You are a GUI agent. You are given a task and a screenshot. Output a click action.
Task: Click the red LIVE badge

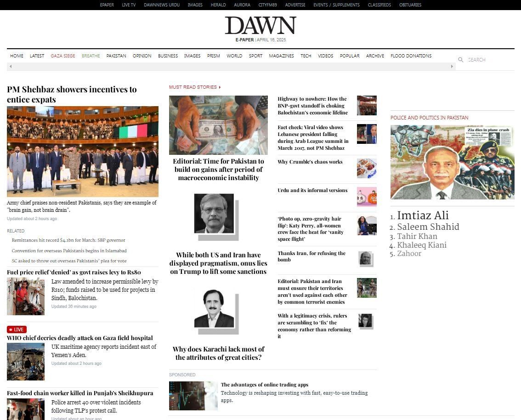tap(17, 329)
